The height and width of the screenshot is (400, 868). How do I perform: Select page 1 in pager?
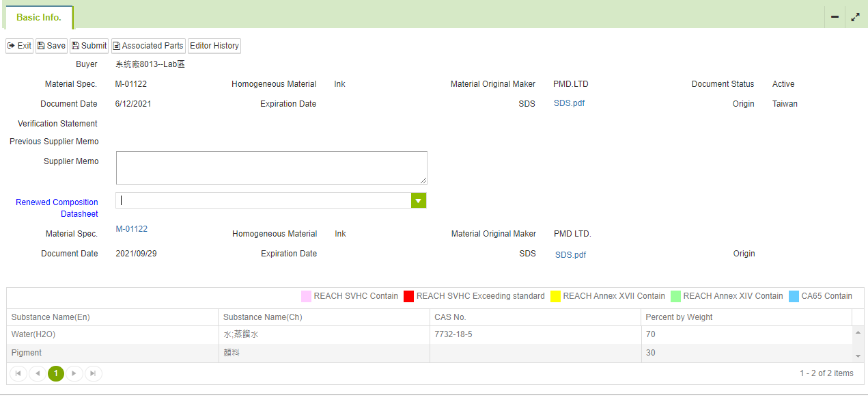(x=56, y=373)
